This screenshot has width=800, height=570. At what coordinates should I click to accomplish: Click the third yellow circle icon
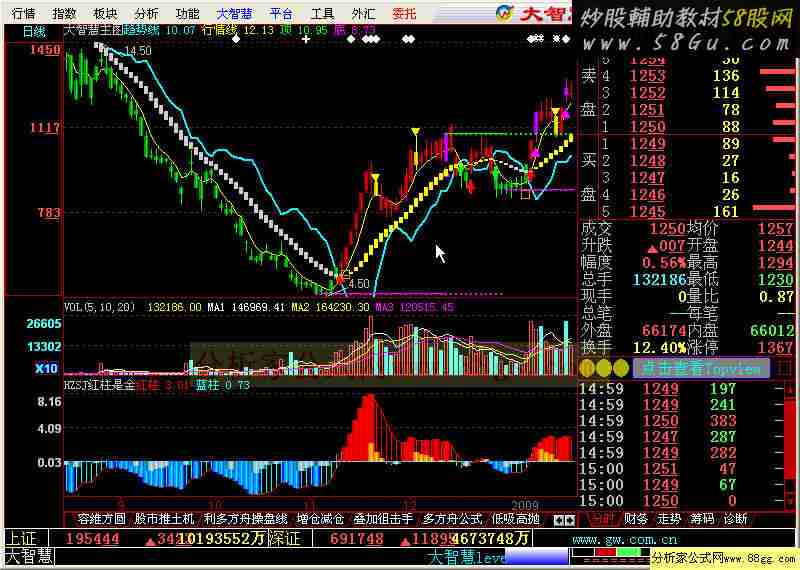[x=620, y=368]
